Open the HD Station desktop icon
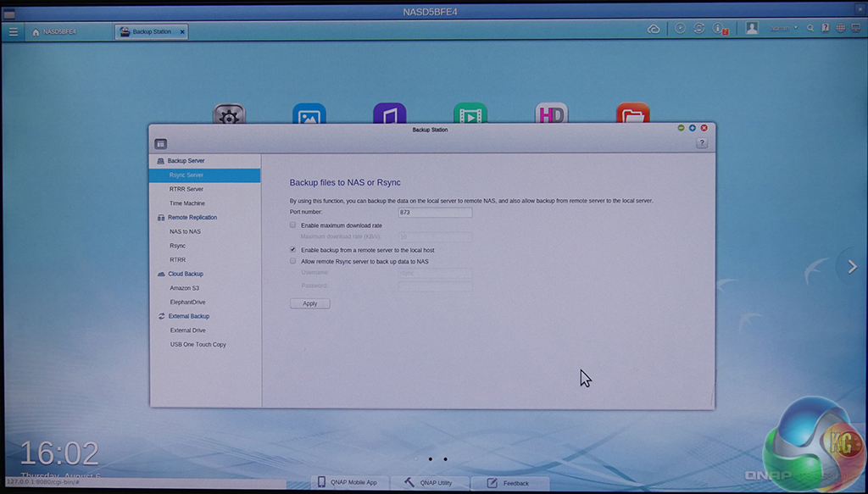Screen dimensions: 868x494 [551, 114]
